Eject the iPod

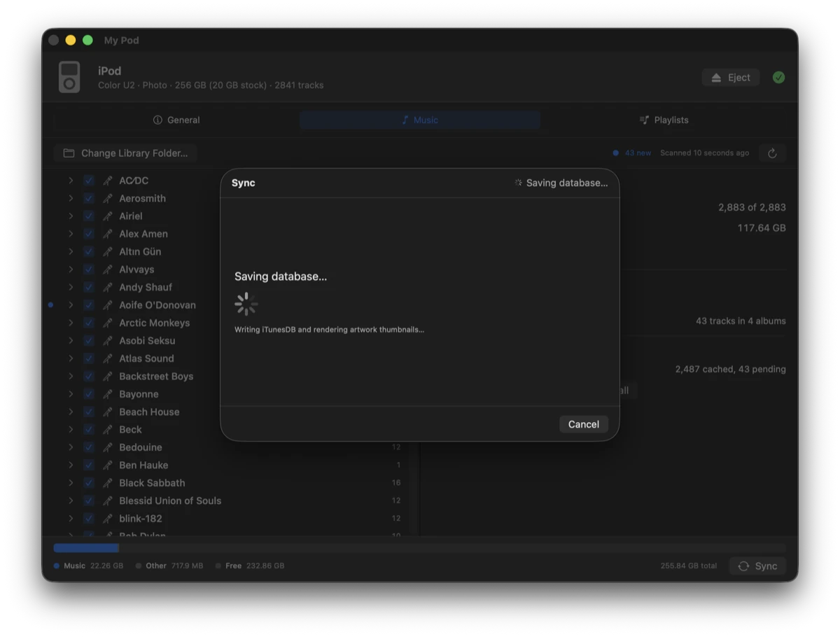point(731,78)
